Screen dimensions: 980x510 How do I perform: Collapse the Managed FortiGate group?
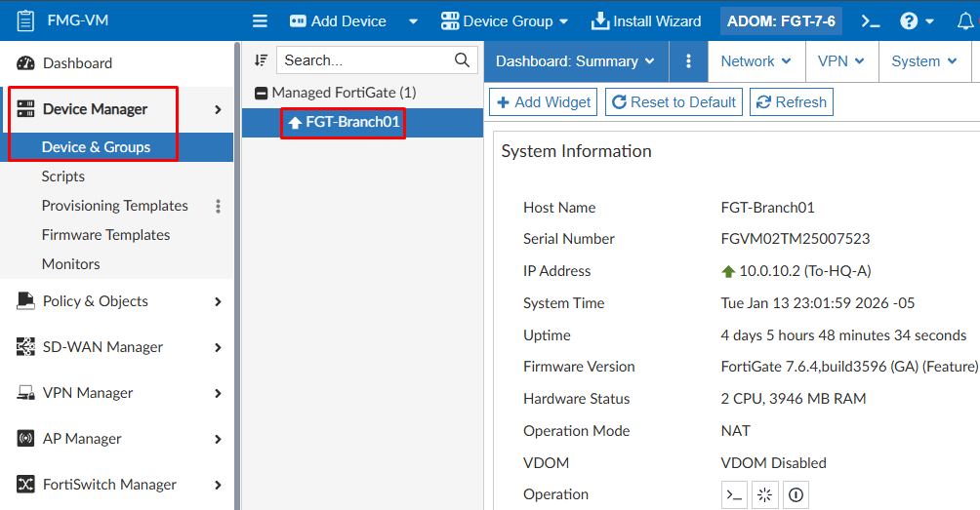(x=262, y=93)
